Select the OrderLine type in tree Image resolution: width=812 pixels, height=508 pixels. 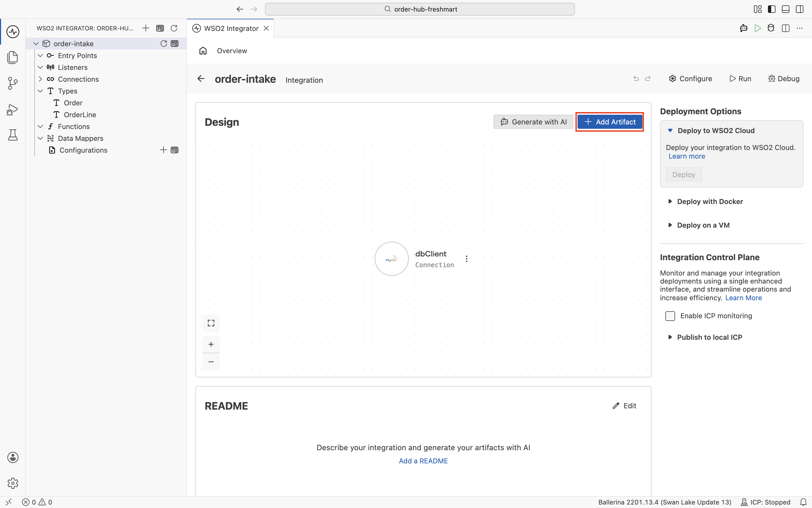tap(80, 115)
